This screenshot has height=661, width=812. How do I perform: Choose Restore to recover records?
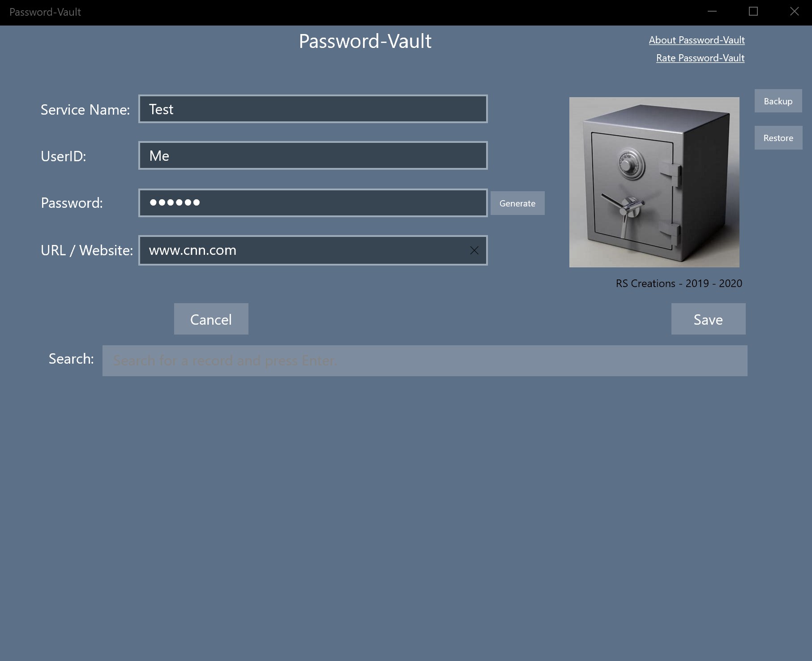point(778,138)
